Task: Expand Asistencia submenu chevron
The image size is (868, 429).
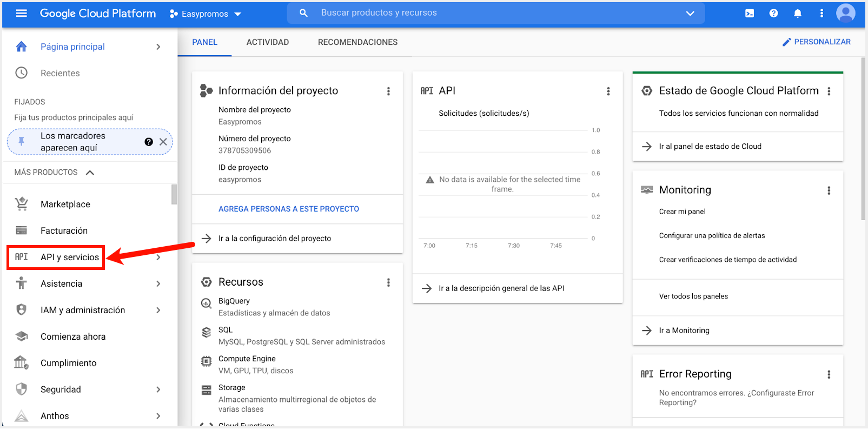Action: pyautogui.click(x=158, y=283)
